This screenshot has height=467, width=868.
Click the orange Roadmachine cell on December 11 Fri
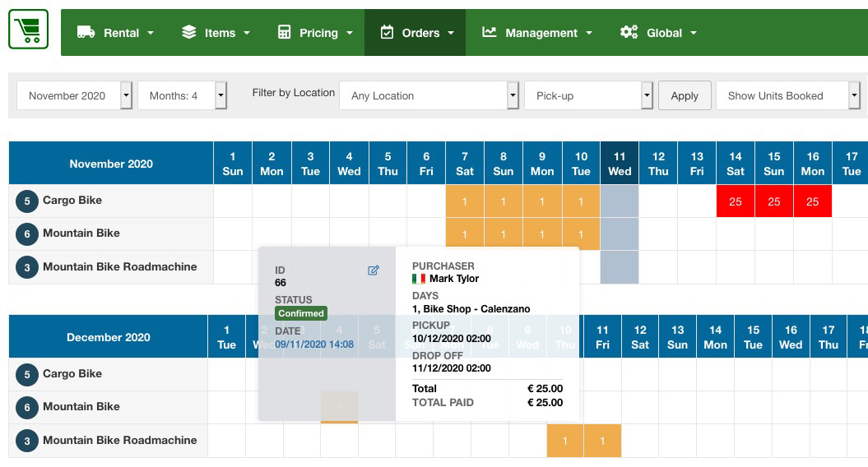[x=602, y=441]
